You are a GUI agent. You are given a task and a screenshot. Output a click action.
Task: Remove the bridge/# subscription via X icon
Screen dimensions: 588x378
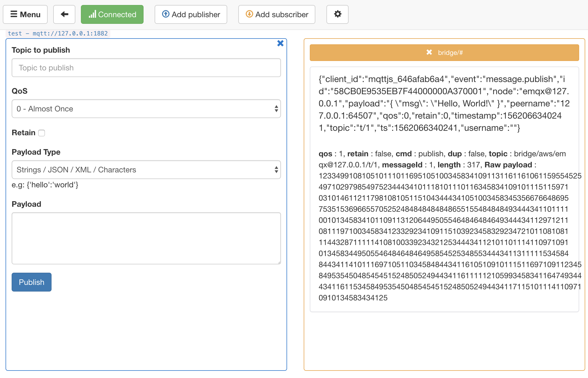tap(429, 52)
